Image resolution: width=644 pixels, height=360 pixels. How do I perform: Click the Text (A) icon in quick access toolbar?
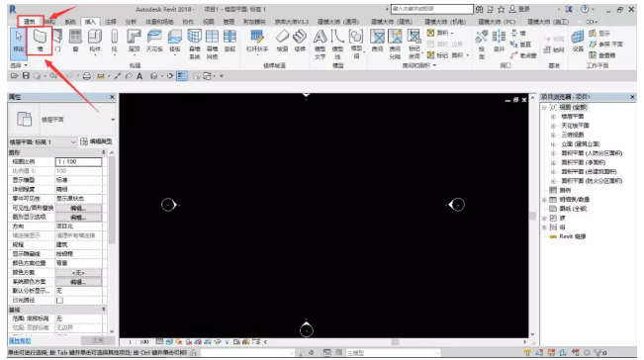139,76
